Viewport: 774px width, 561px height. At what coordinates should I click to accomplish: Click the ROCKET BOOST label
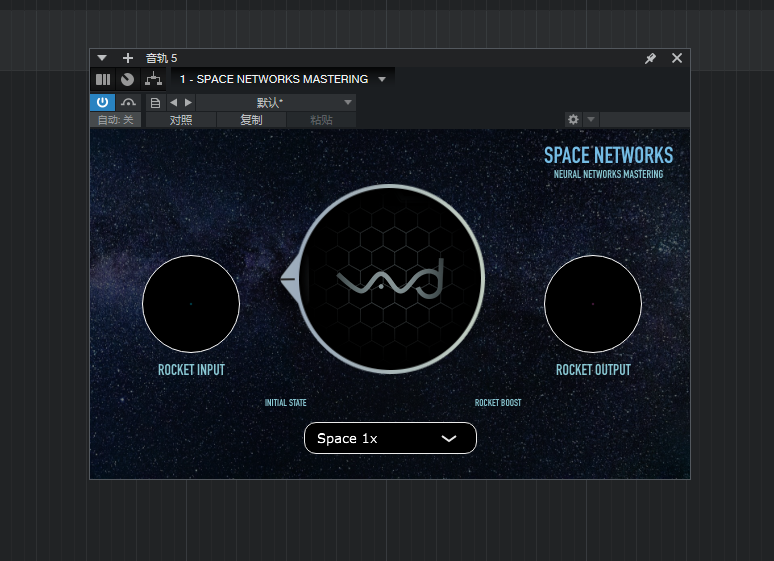(498, 402)
